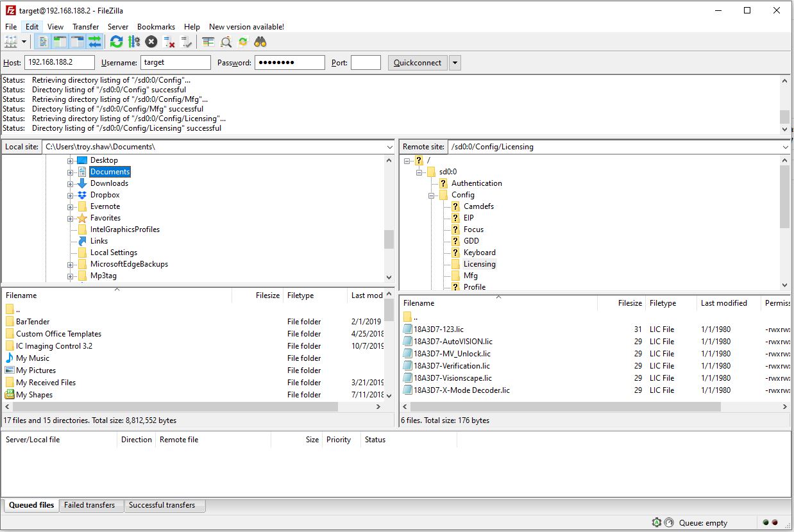Open the File menu
The image size is (794, 532).
(11, 26)
